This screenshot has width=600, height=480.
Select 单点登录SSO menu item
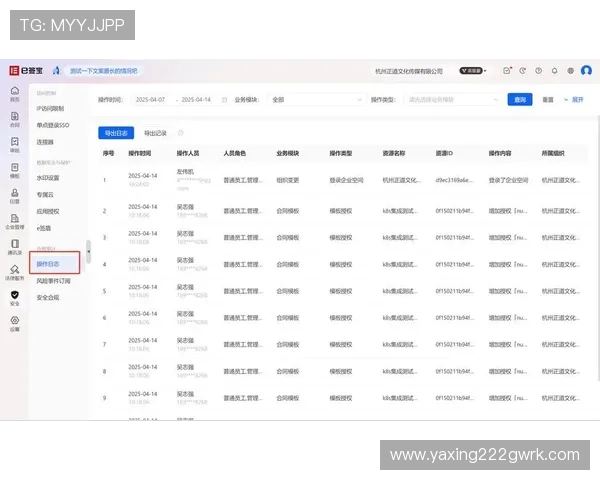click(53, 125)
